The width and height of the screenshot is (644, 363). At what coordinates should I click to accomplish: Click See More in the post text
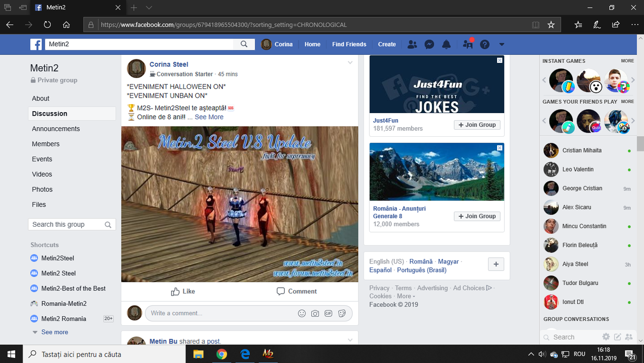(x=209, y=117)
